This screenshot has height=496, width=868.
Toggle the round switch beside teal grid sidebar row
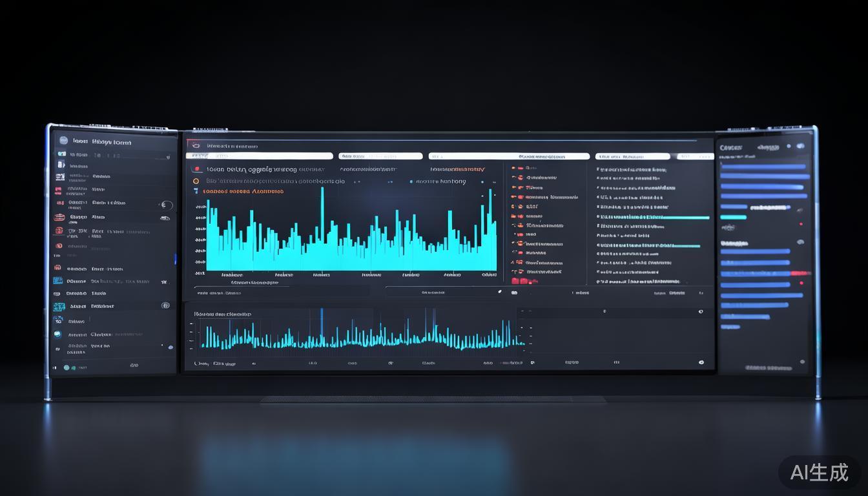[165, 305]
